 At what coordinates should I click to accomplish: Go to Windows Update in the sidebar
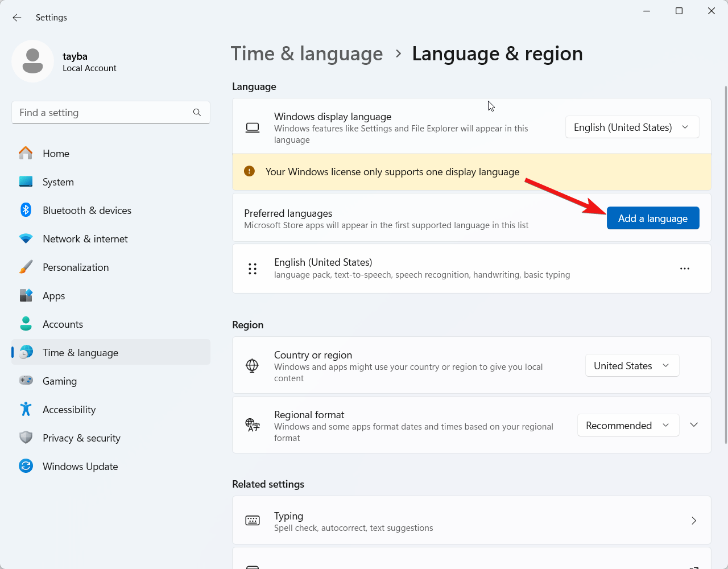tap(80, 467)
